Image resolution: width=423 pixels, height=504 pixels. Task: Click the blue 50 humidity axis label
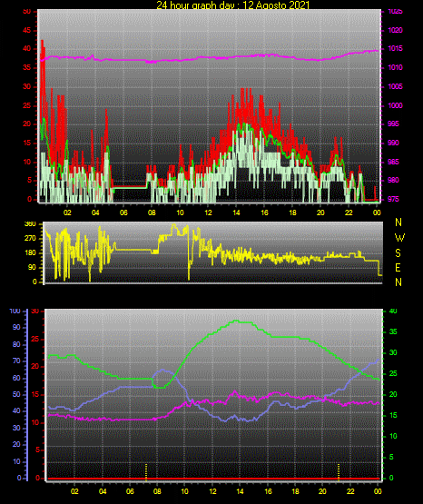(x=16, y=394)
